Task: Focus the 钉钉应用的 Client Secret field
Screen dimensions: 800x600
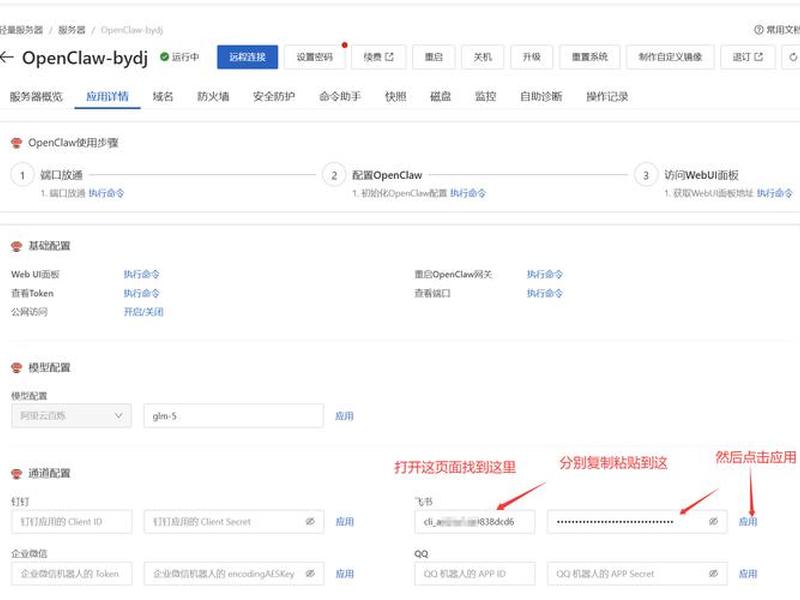Action: coord(234,521)
